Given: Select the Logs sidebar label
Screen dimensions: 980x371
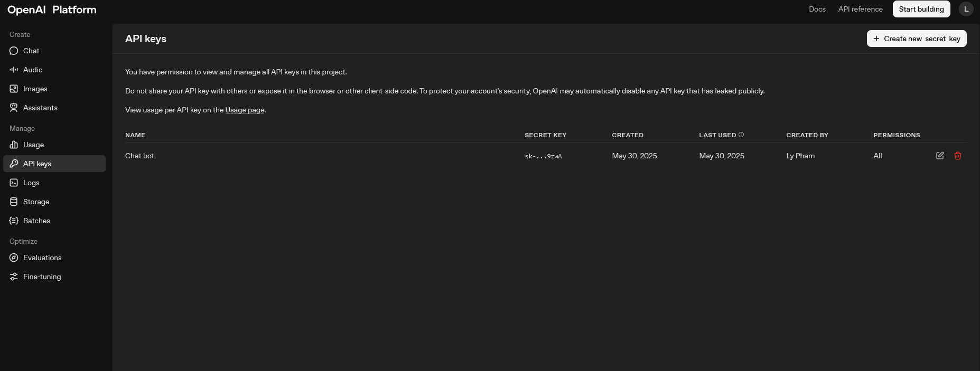Looking at the screenshot, I should pyautogui.click(x=31, y=183).
